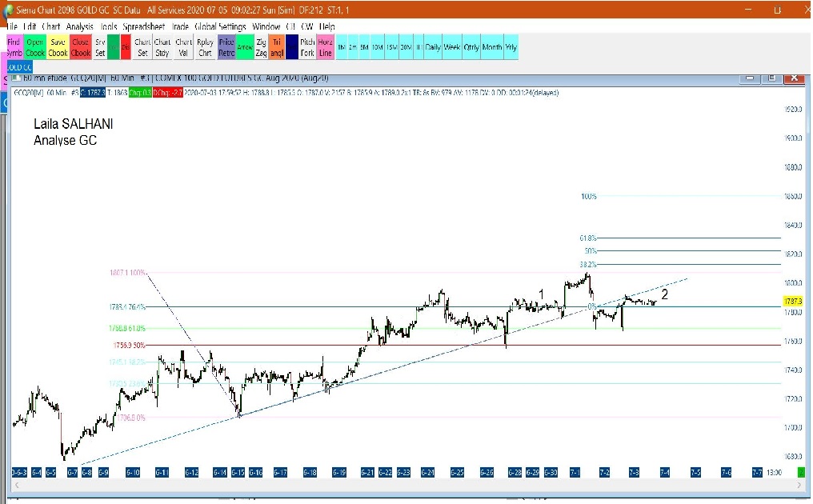Open Chart Stdy studies button
Viewport: 813px width, 504px height.
tap(162, 47)
